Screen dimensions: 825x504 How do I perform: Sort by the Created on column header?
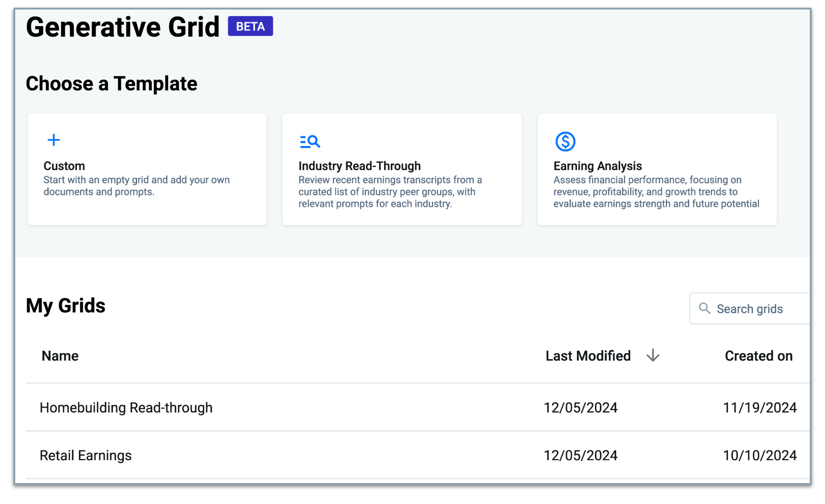coord(758,356)
